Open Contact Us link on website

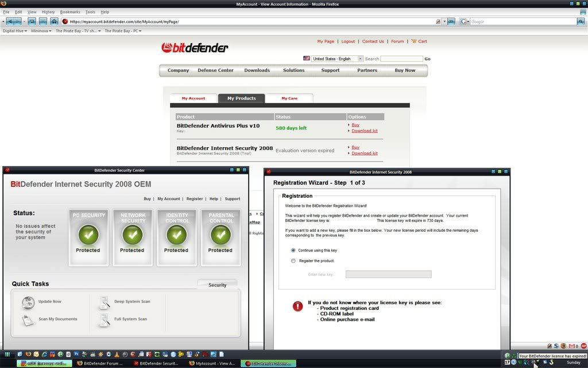tap(373, 41)
